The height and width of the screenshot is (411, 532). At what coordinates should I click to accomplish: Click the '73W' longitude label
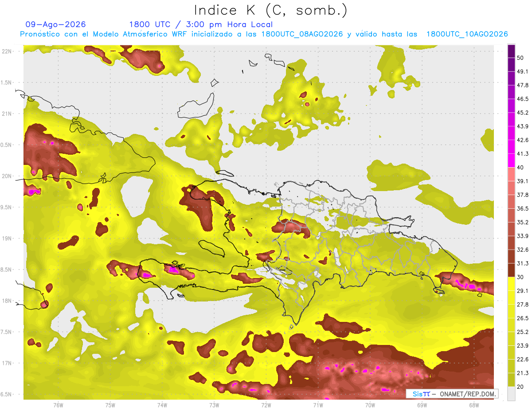tap(214, 405)
